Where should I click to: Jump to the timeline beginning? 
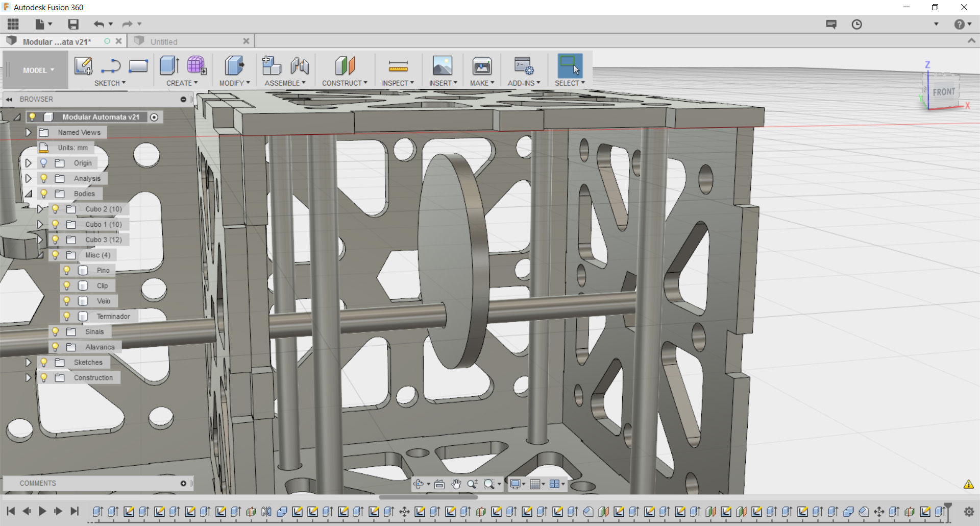tap(11, 511)
